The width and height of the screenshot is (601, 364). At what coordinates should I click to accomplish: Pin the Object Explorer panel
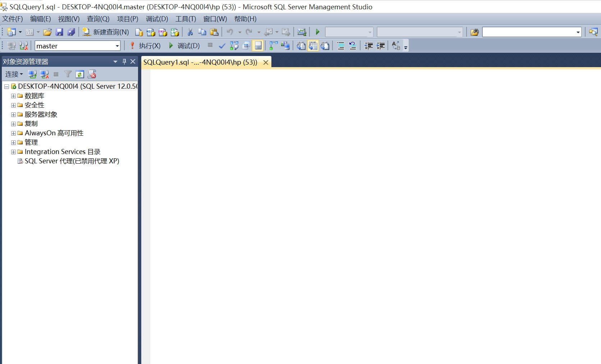click(x=124, y=61)
